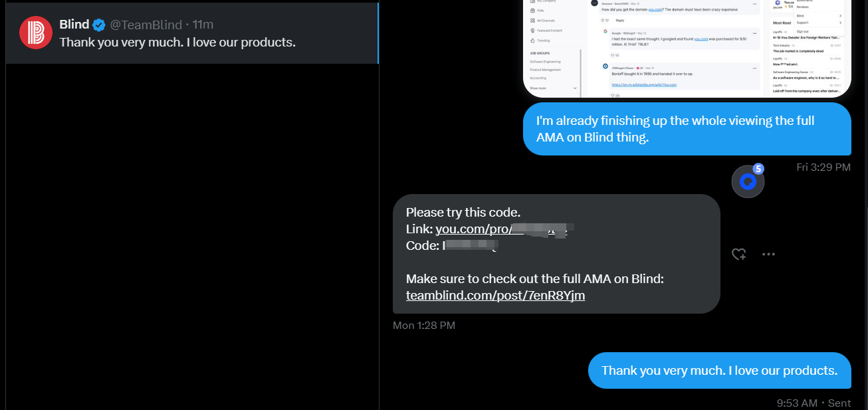Click the number 5 notification badge
The height and width of the screenshot is (410, 868).
point(758,169)
